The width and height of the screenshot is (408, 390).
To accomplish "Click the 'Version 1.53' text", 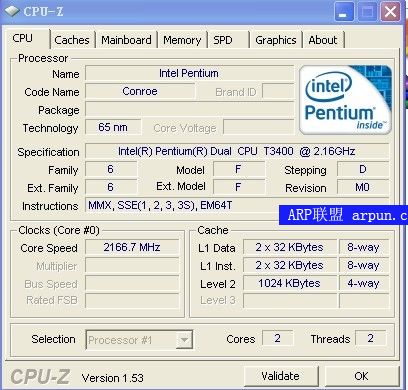I will pyautogui.click(x=113, y=378).
